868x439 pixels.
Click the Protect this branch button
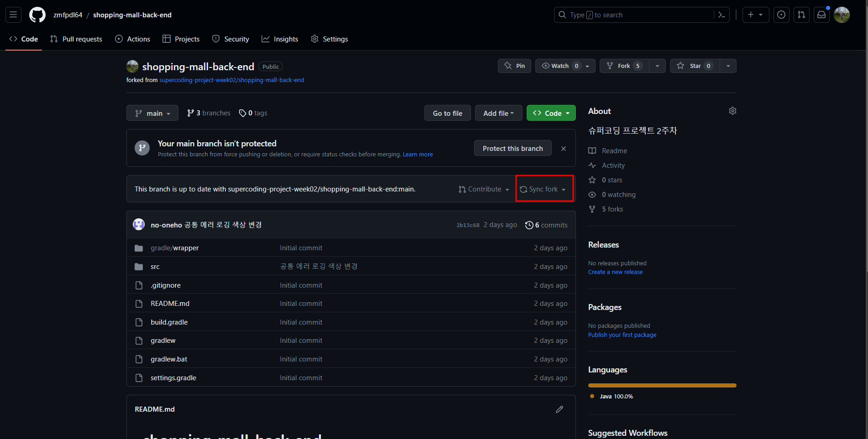tap(512, 149)
